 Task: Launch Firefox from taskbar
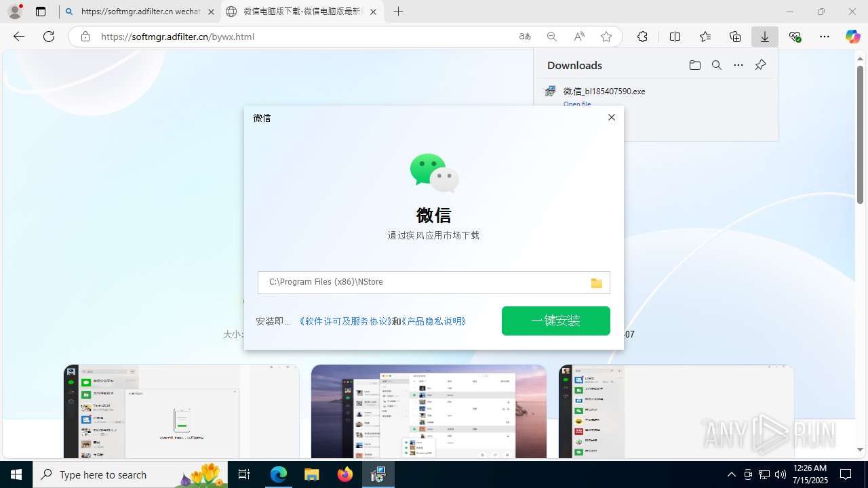point(345,474)
